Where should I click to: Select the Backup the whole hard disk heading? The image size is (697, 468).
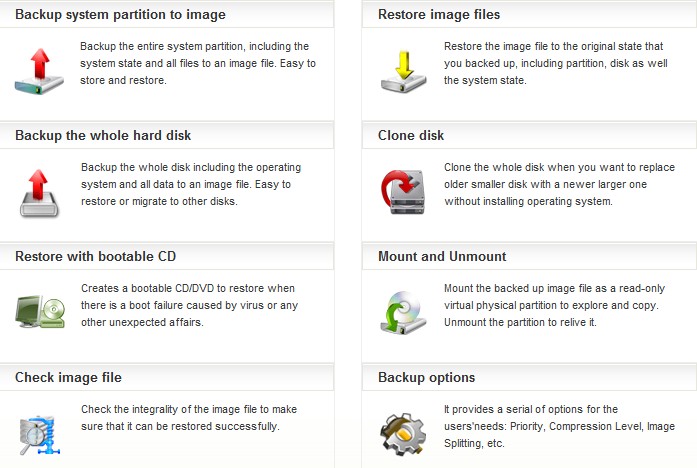point(103,136)
